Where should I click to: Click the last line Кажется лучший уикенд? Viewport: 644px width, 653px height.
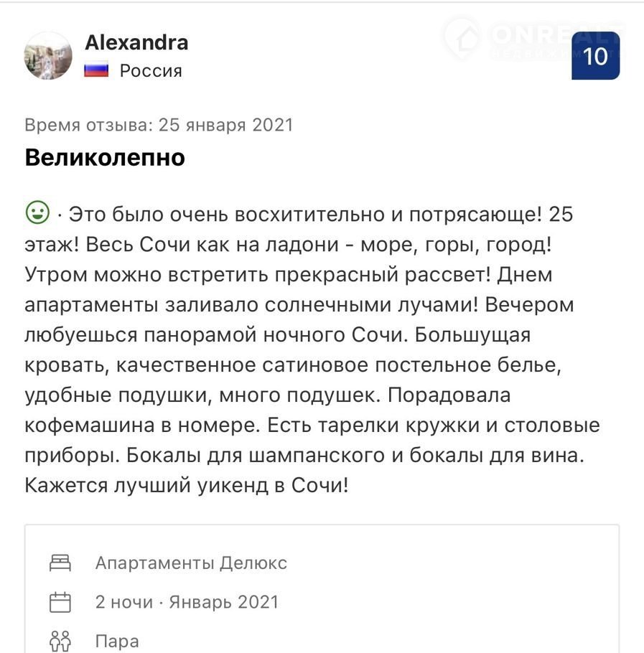[187, 485]
